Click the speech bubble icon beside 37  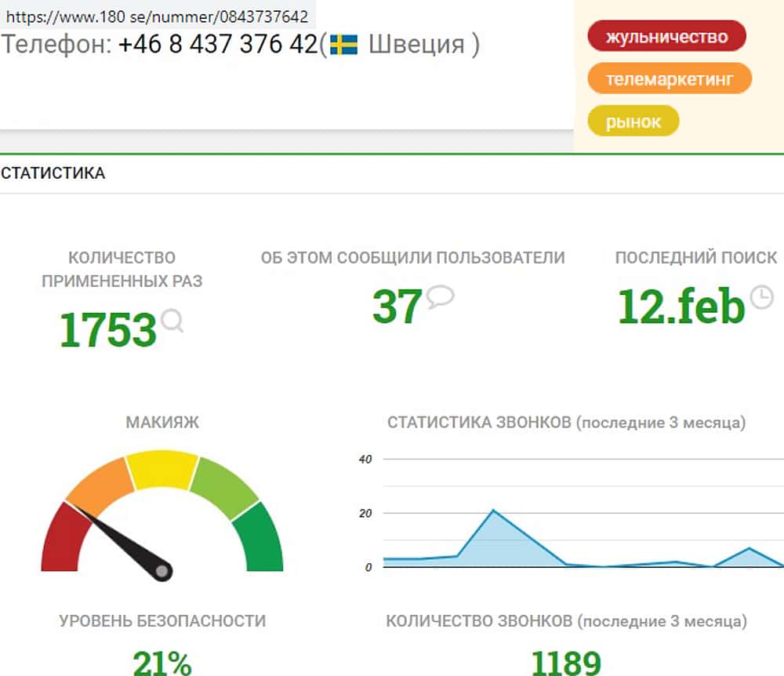[x=440, y=297]
